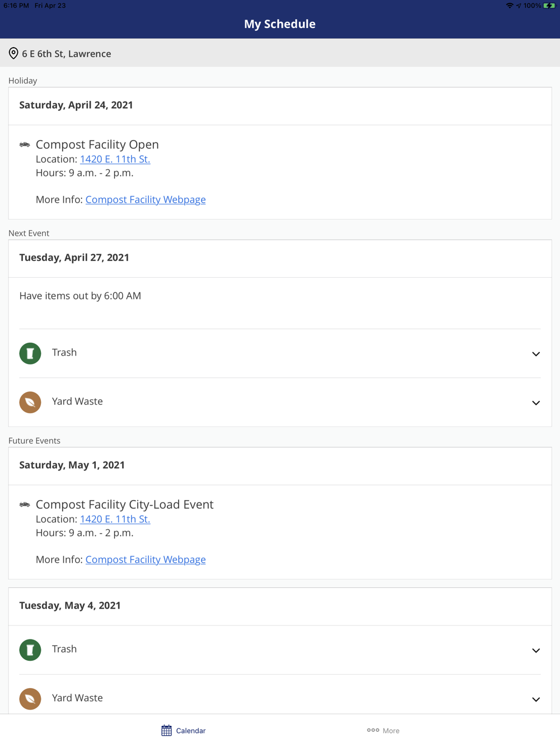Open Compost Facility Webpage link for April 24
This screenshot has height=747, width=560.
pos(146,199)
